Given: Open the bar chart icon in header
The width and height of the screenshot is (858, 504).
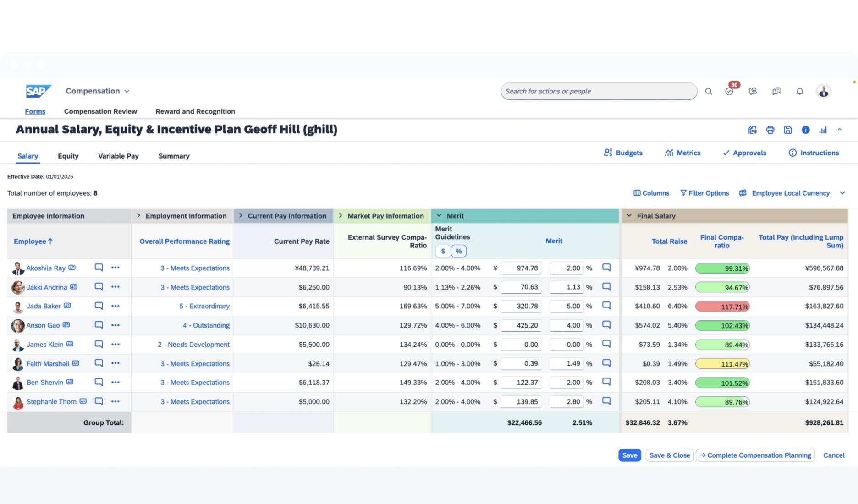Looking at the screenshot, I should [823, 130].
